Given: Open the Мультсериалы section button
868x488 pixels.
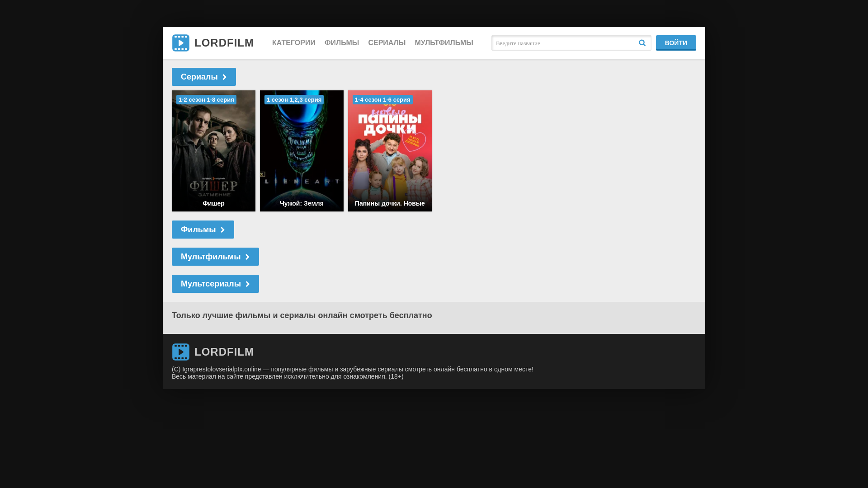Looking at the screenshot, I should 215,284.
